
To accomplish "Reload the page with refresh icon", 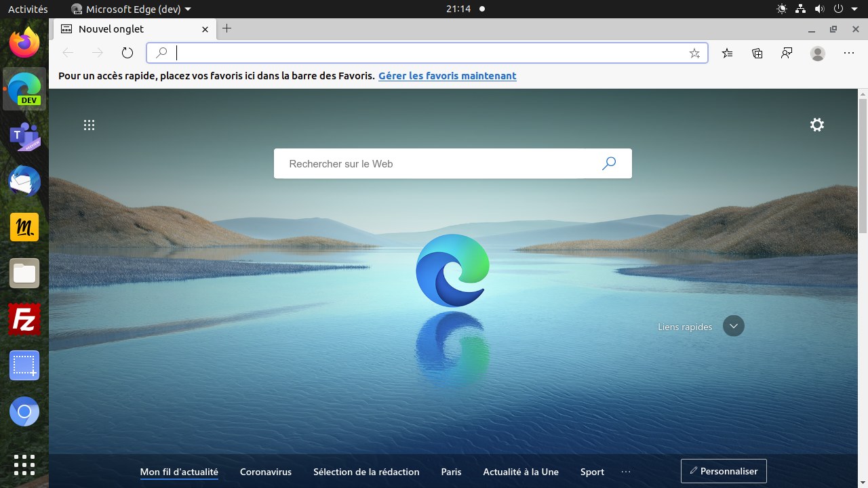I will (x=127, y=53).
